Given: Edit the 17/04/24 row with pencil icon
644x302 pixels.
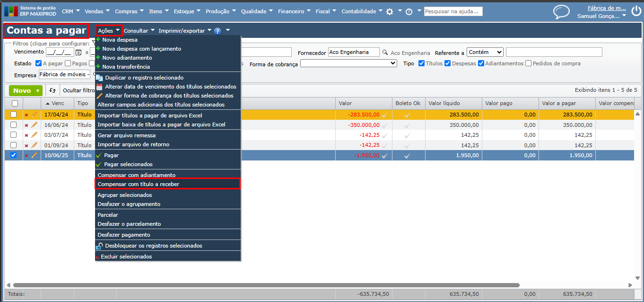Looking at the screenshot, I should (34, 114).
